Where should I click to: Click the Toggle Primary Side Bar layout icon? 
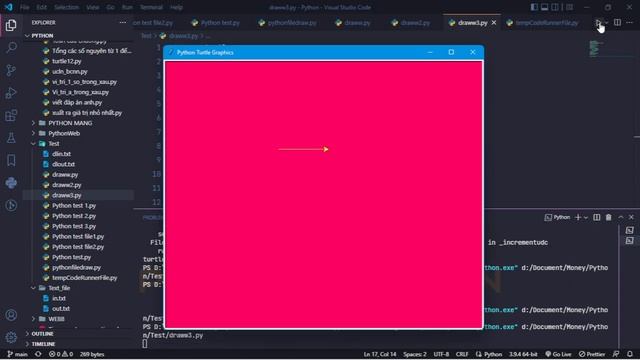point(534,7)
